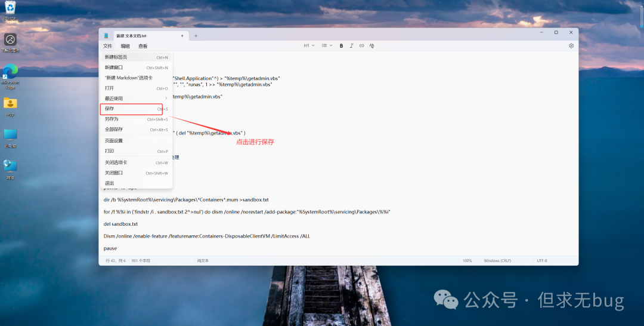The image size is (644, 326).
Task: Toggle bold formatting in the toolbar
Action: (x=341, y=45)
